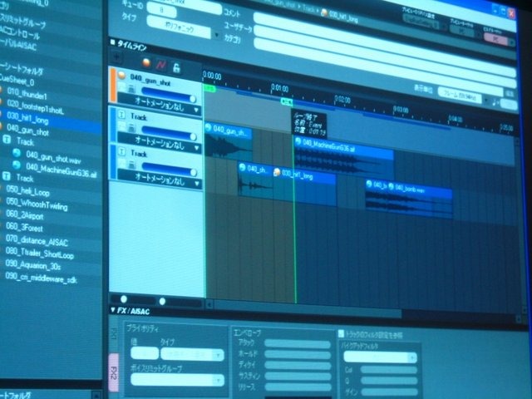The width and height of the screenshot is (532, 399).
Task: Select 060_3Forest in the cue tree
Action: 24,227
